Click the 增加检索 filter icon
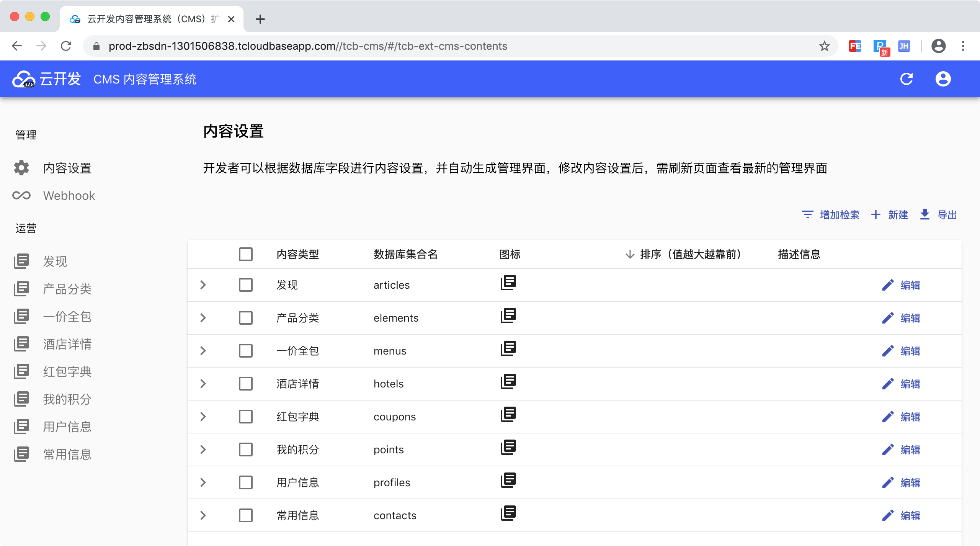The height and width of the screenshot is (546, 980). coord(807,215)
